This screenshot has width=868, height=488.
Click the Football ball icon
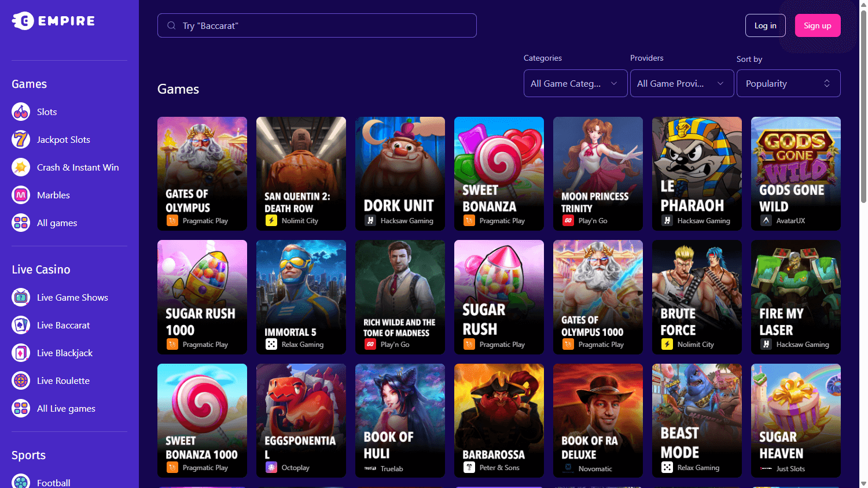[x=21, y=482]
